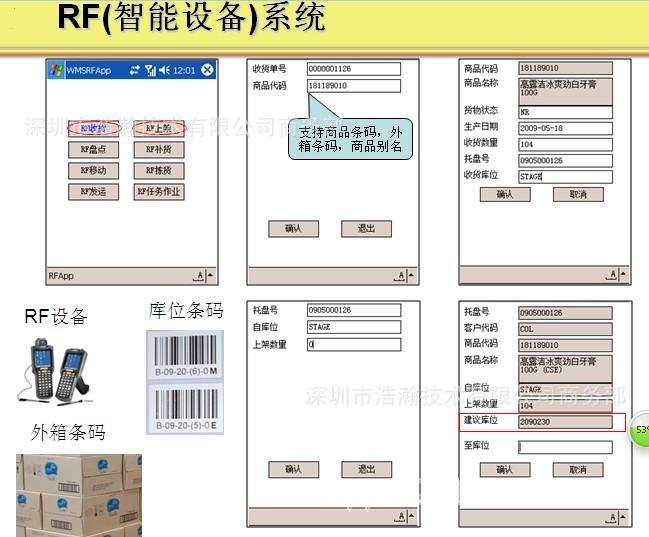Click the network connectivity arrows icon
The width and height of the screenshot is (649, 537).
pyautogui.click(x=135, y=70)
